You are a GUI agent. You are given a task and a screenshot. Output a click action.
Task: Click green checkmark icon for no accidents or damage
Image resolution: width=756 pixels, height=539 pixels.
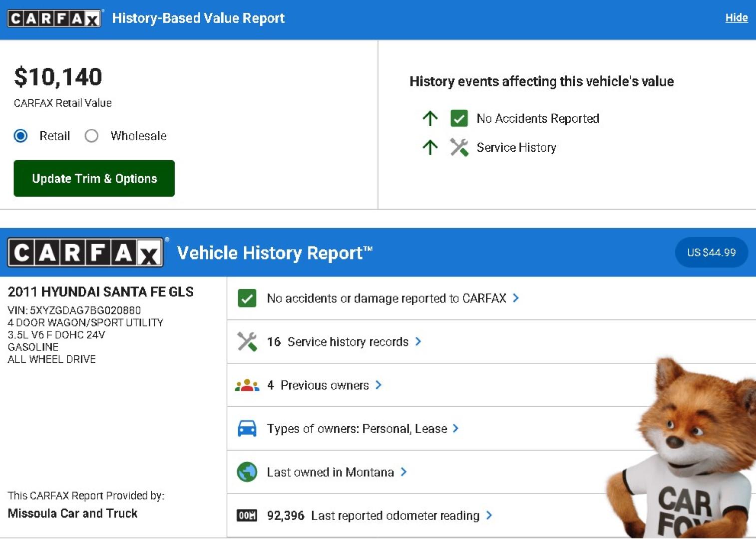coord(247,298)
